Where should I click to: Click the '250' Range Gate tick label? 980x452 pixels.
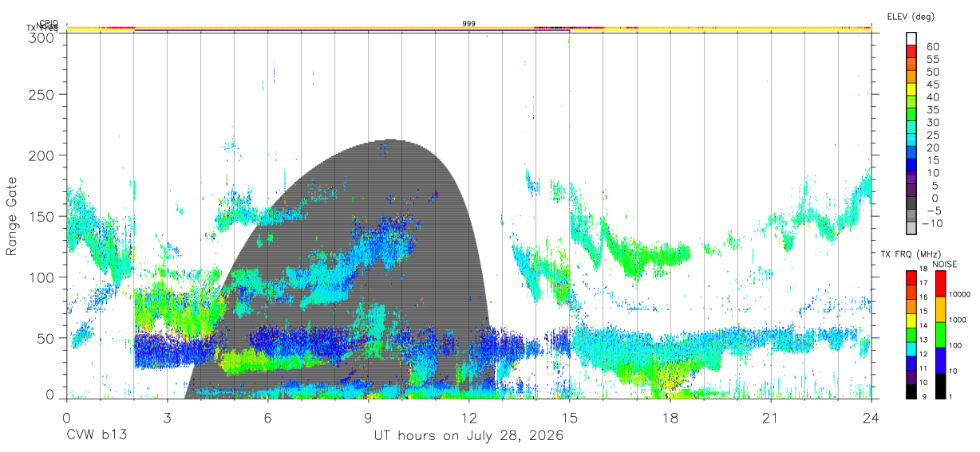pos(42,94)
